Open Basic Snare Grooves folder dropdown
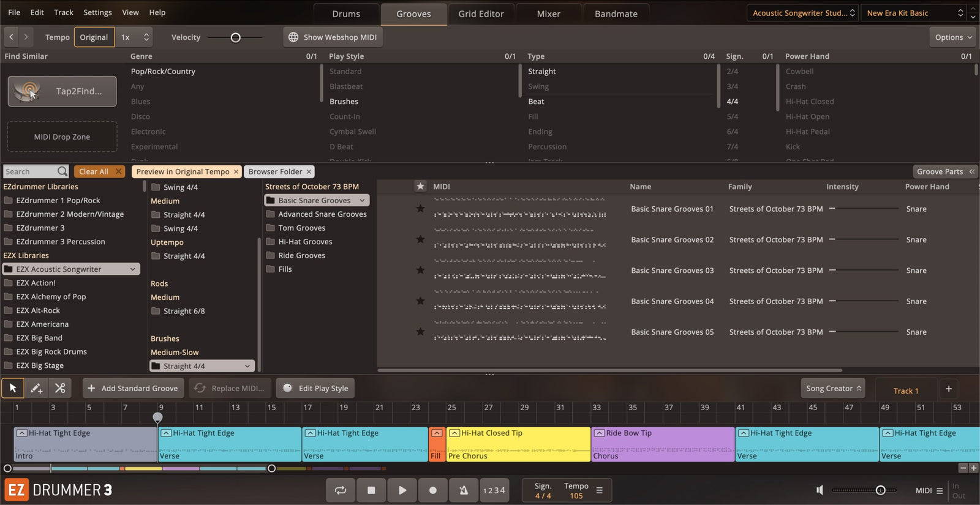980x505 pixels. (x=362, y=200)
